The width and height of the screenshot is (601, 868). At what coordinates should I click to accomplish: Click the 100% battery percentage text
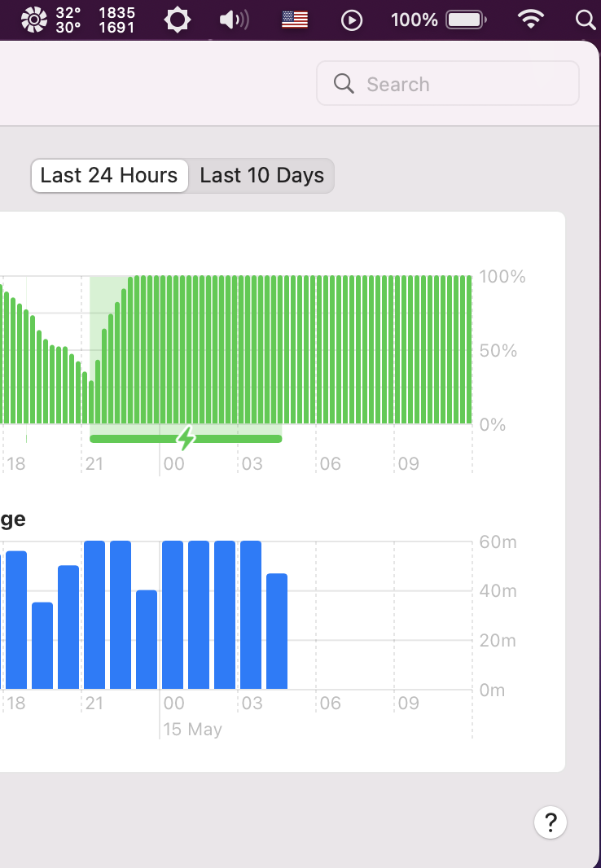point(414,20)
